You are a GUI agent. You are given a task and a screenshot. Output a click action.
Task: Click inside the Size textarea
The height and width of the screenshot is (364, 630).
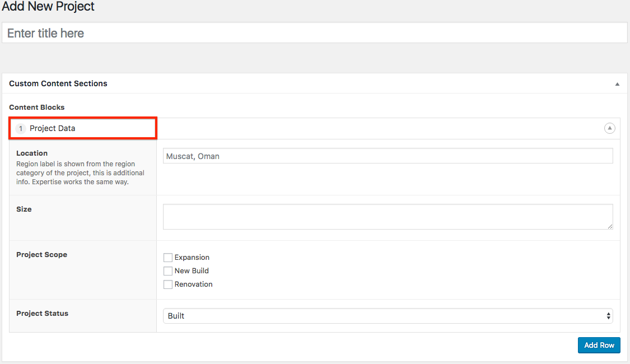388,216
